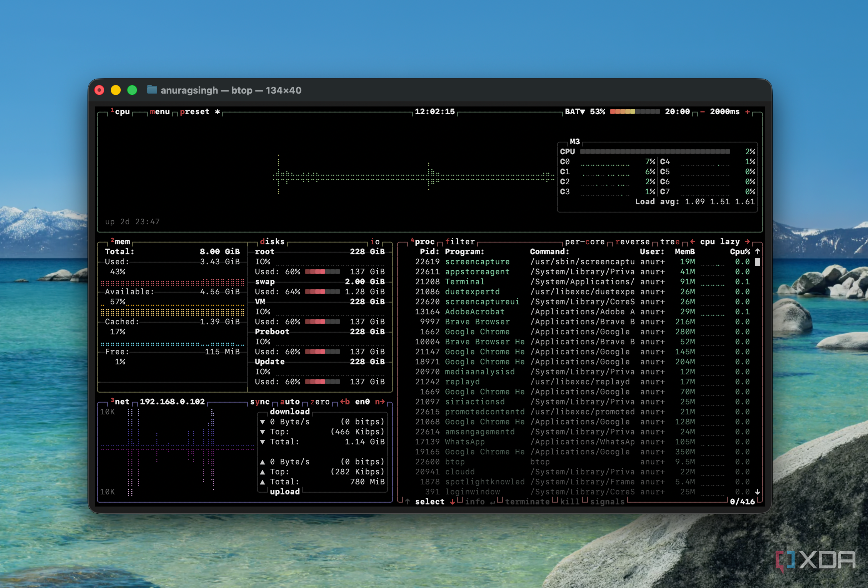This screenshot has height=588, width=868.
Task: Open signals list in footer
Action: [x=607, y=502]
